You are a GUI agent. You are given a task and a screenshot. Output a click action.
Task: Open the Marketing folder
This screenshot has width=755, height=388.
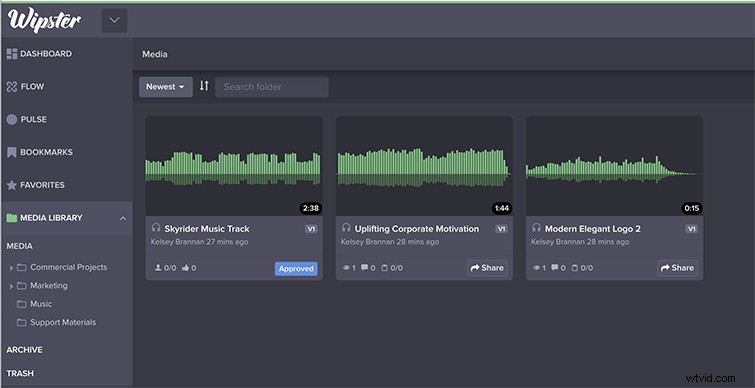pos(49,285)
